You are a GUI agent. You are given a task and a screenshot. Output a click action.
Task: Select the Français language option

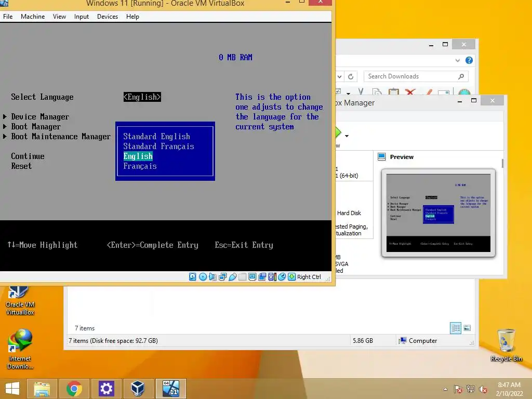tap(140, 166)
